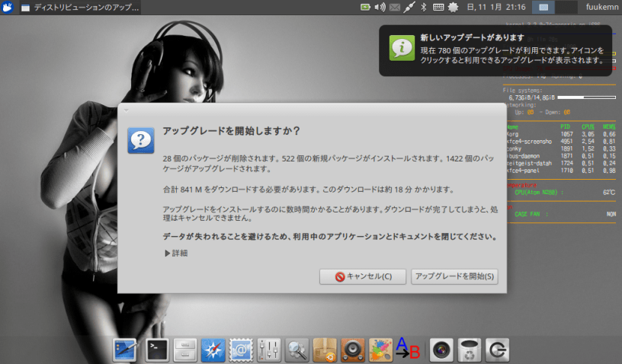Open the Bluetooth indicator menu
This screenshot has height=364, width=622.
[x=424, y=7]
